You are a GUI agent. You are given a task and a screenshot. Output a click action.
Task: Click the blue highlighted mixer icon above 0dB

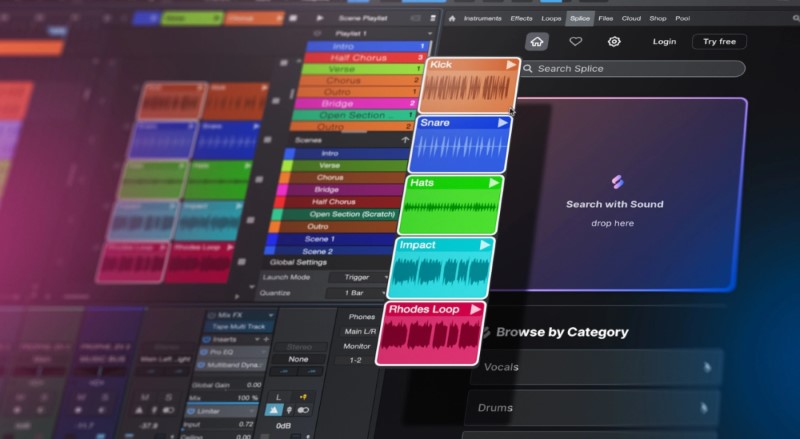click(274, 409)
